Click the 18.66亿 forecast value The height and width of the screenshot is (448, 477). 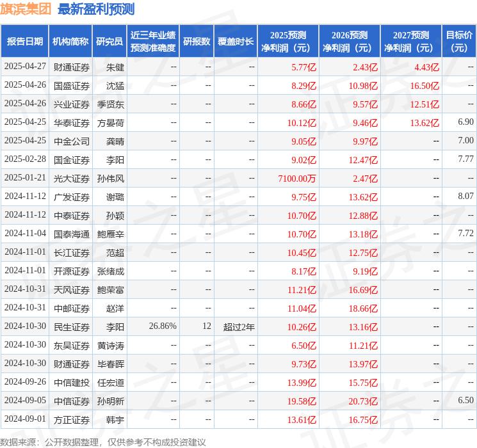(363, 308)
